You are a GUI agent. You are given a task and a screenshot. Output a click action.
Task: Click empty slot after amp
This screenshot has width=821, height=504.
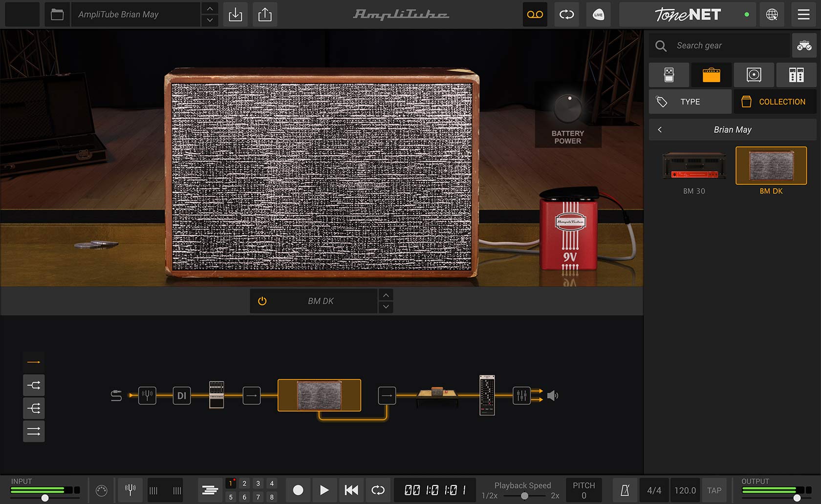[387, 396]
